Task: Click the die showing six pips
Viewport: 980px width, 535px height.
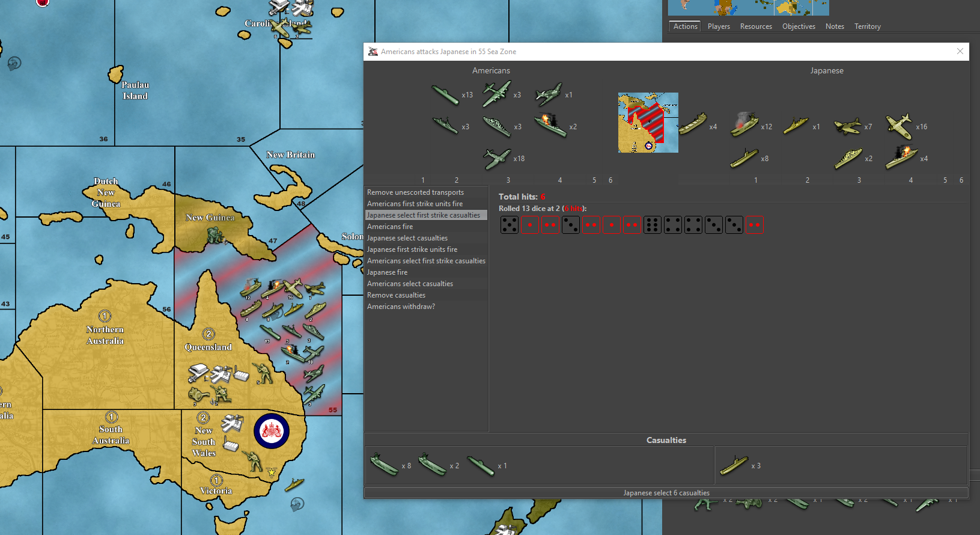Action: click(653, 225)
